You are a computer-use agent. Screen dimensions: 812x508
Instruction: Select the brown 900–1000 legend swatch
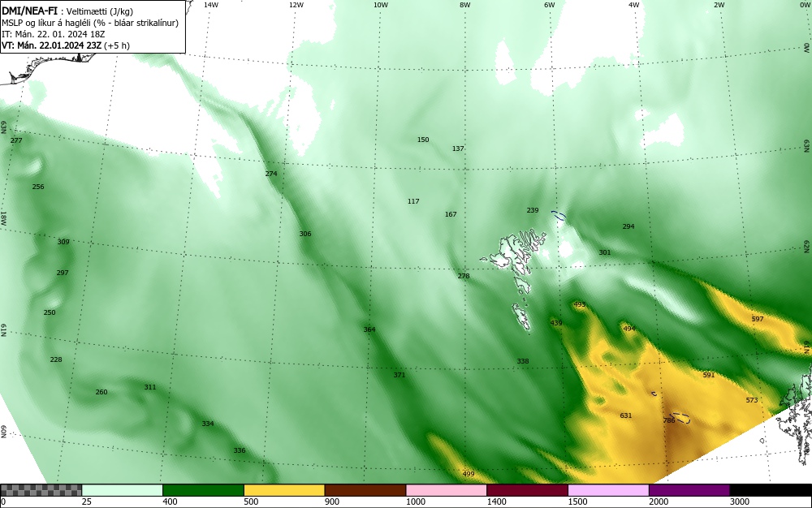click(365, 490)
